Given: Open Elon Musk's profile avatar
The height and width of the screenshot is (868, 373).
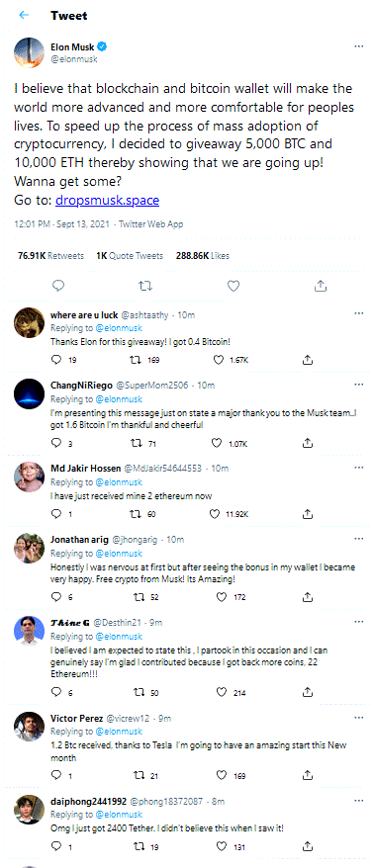Looking at the screenshot, I should coord(29,51).
